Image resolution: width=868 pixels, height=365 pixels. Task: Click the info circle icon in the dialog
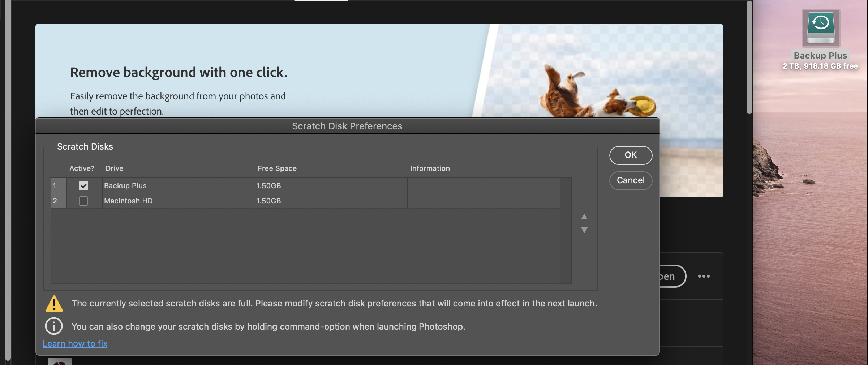point(53,326)
